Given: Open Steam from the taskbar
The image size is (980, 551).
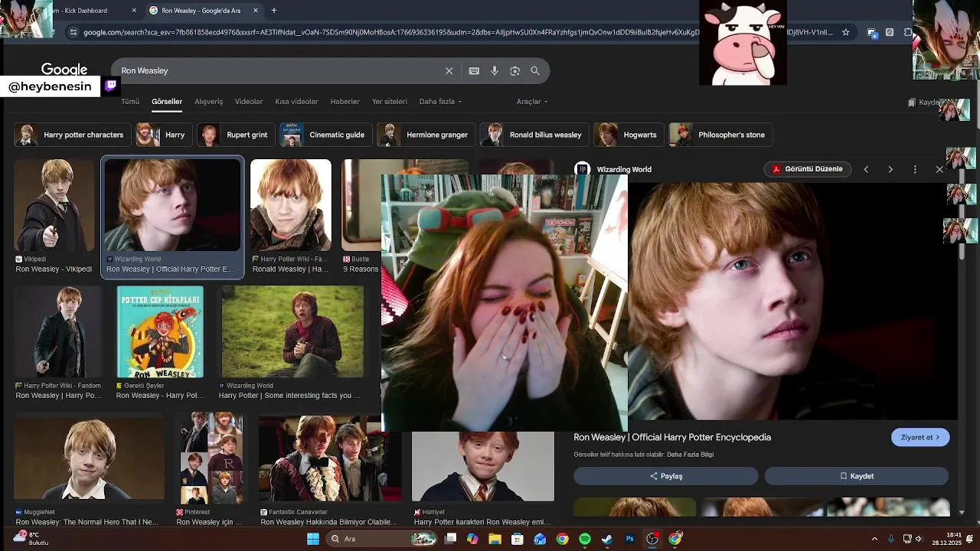Looking at the screenshot, I should pyautogui.click(x=607, y=539).
